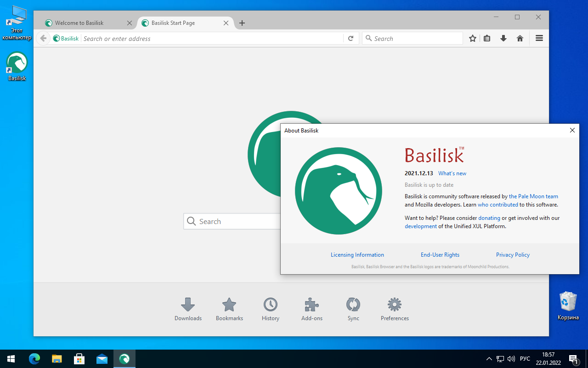Select the 2021.12.13 version text

point(419,173)
